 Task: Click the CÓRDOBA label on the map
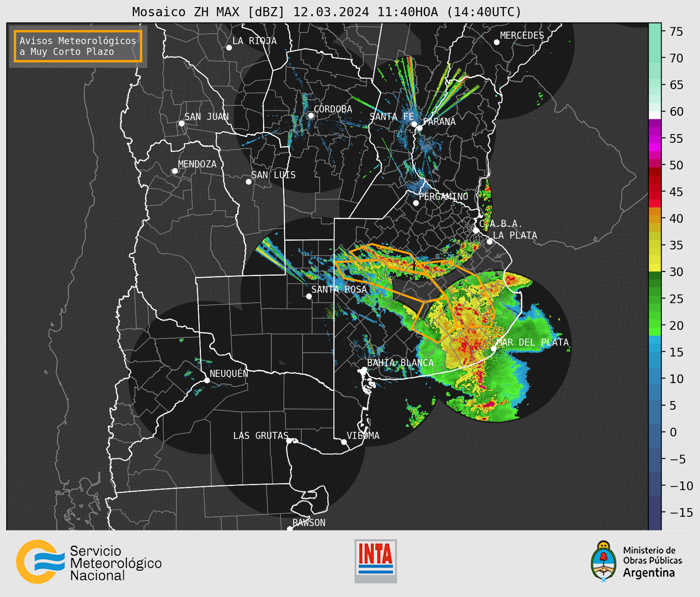pyautogui.click(x=333, y=109)
